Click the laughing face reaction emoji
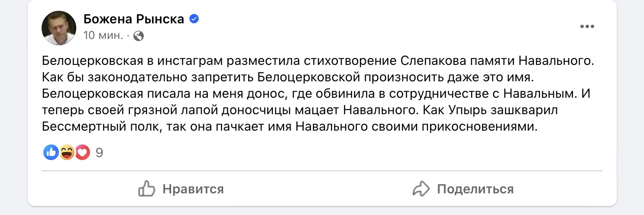This screenshot has width=644, height=215. pyautogui.click(x=67, y=152)
